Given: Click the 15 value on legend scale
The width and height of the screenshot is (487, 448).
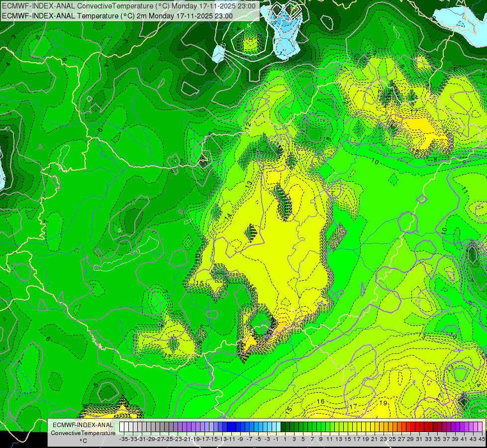Looking at the screenshot, I should click(x=348, y=439).
